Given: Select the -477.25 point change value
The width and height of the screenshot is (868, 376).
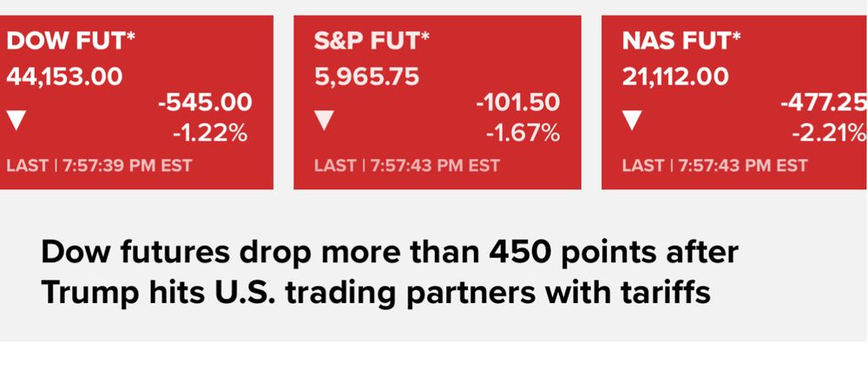Looking at the screenshot, I should (823, 103).
